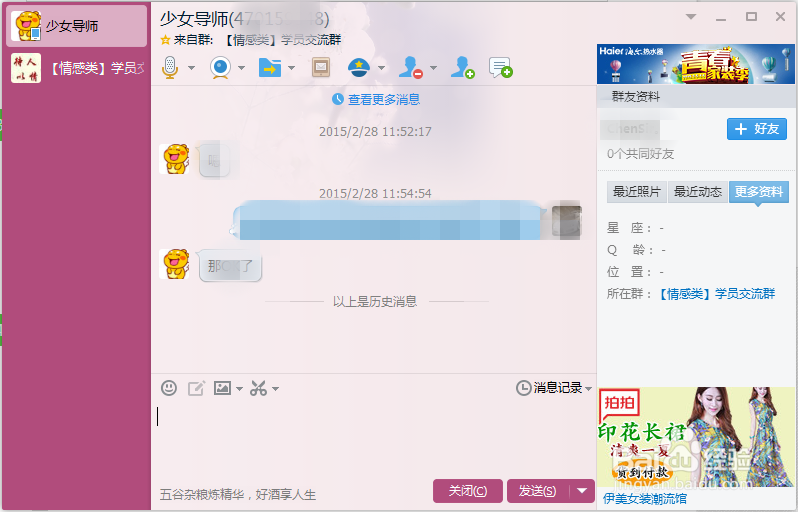The height and width of the screenshot is (512, 798).
Task: Open 查看更多消息 to load earlier messages
Action: (x=384, y=99)
